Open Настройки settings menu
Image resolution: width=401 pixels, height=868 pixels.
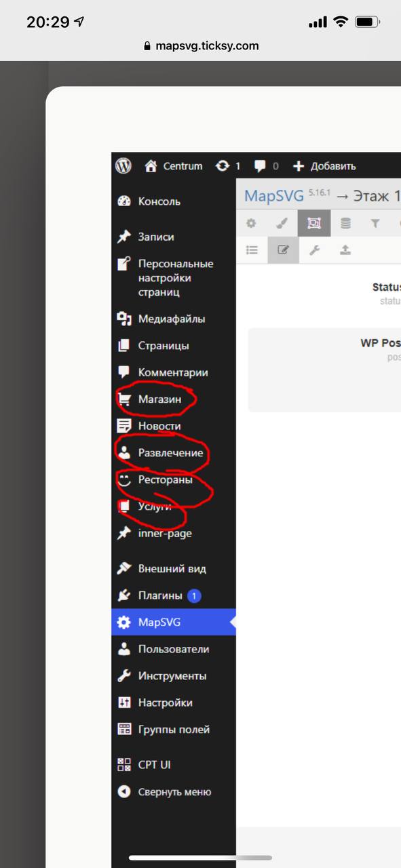pyautogui.click(x=174, y=703)
